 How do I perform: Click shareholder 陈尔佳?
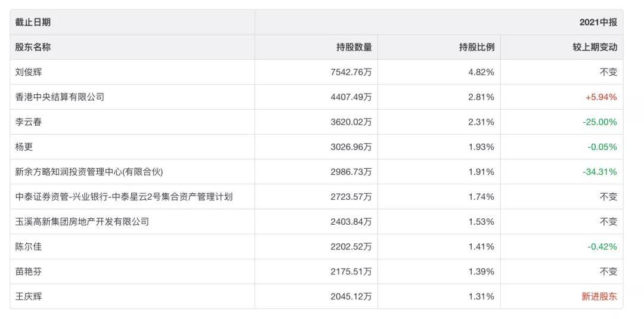[x=29, y=247]
